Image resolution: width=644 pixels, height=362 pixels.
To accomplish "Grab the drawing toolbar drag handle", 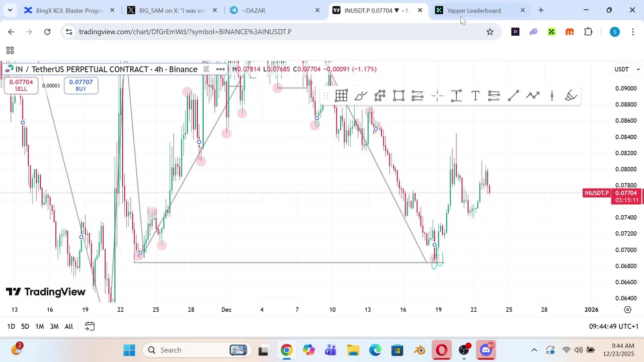I will tap(326, 96).
